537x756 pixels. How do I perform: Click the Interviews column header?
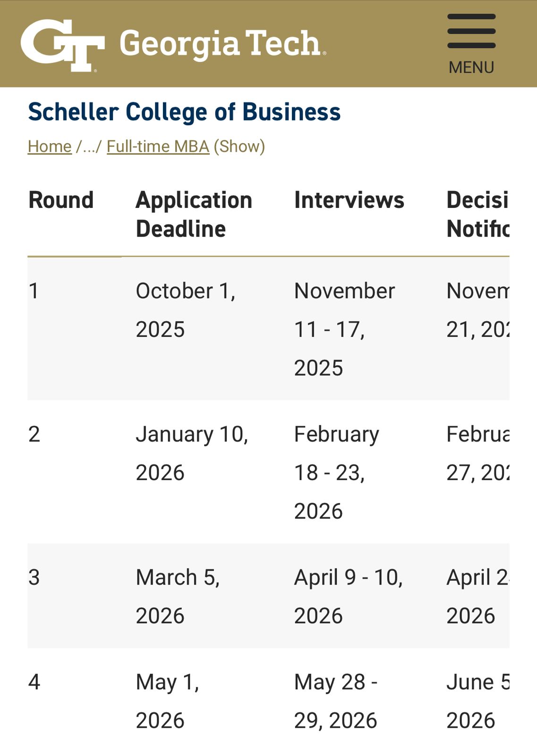pyautogui.click(x=349, y=200)
